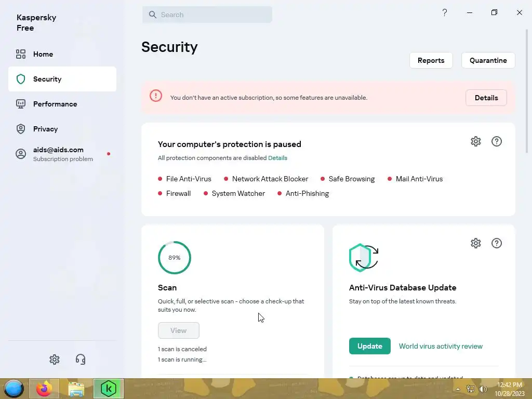The height and width of the screenshot is (399, 532).
Task: Open the Home dashboard icon
Action: (21, 54)
